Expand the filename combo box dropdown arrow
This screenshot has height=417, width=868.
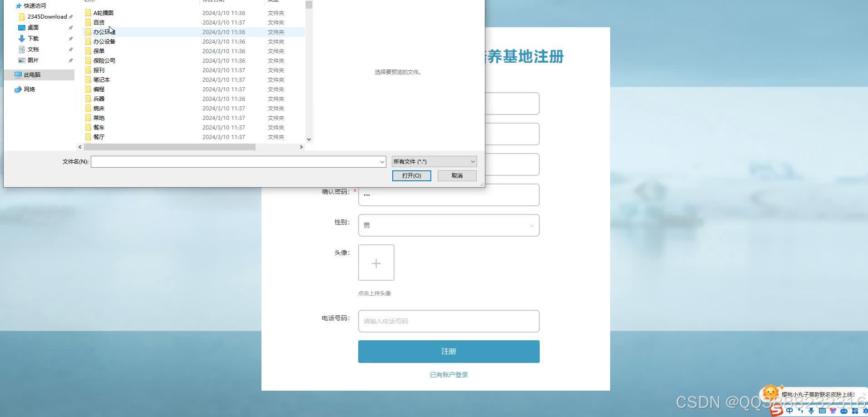click(x=382, y=161)
